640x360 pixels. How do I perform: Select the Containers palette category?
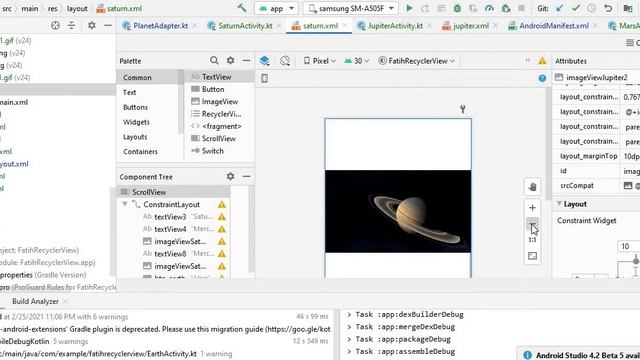[x=140, y=151]
